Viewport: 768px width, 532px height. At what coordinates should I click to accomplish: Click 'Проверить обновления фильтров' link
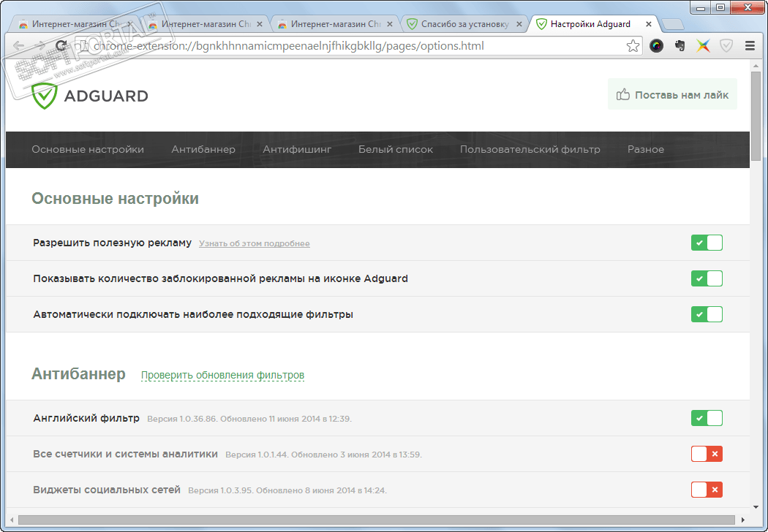pyautogui.click(x=222, y=376)
